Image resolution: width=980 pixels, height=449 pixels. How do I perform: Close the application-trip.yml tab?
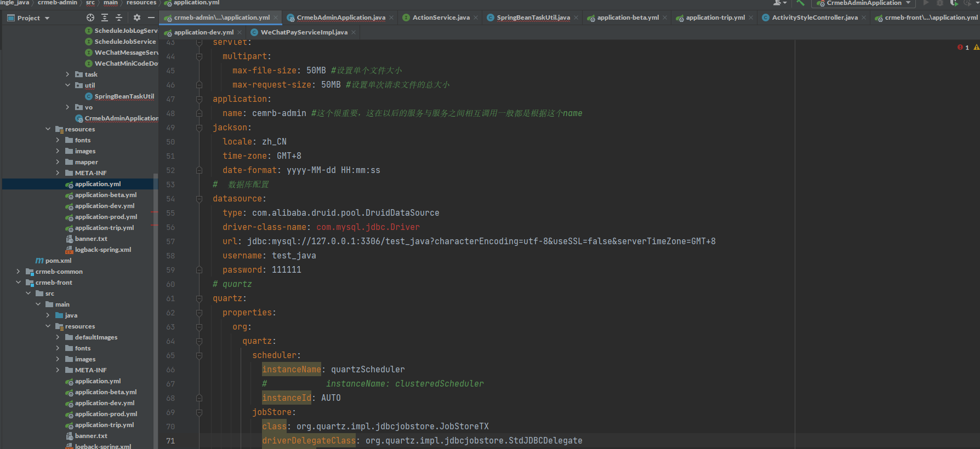(x=751, y=18)
